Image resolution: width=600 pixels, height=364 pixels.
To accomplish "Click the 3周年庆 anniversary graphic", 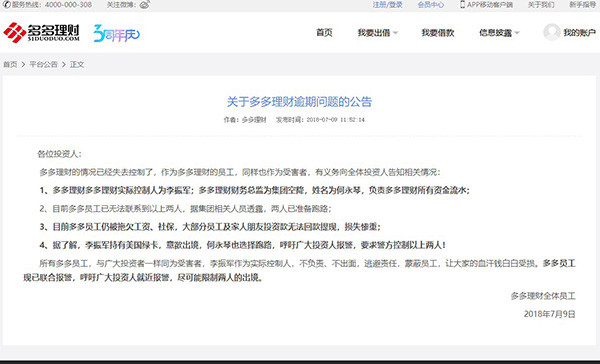I will [x=117, y=34].
